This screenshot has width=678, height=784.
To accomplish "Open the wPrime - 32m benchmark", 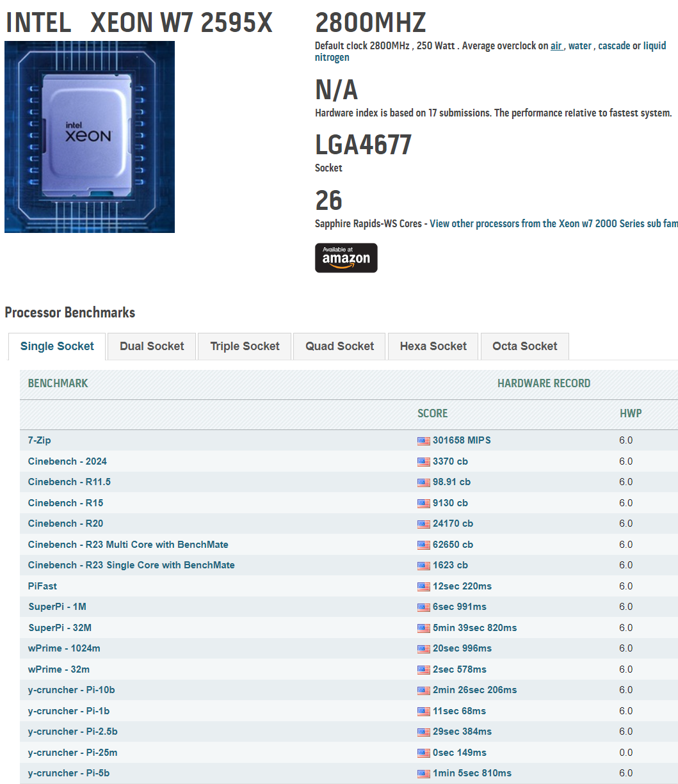I will click(x=59, y=669).
